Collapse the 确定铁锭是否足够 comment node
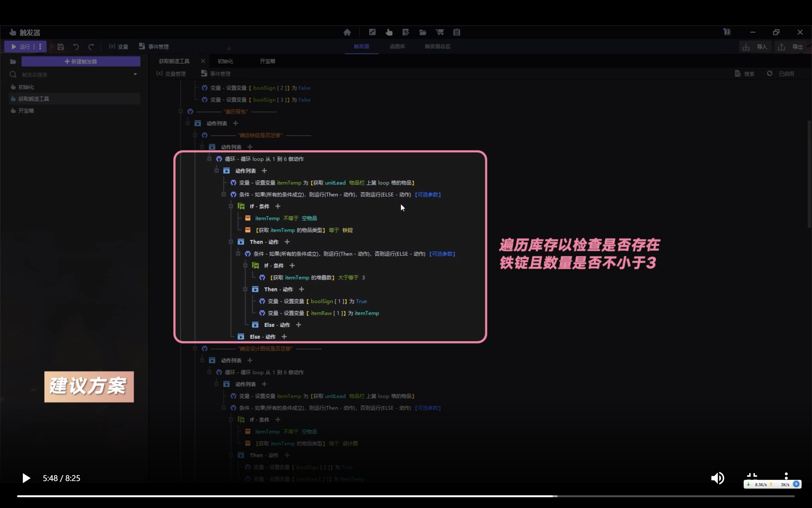The height and width of the screenshot is (508, 812). coord(195,135)
